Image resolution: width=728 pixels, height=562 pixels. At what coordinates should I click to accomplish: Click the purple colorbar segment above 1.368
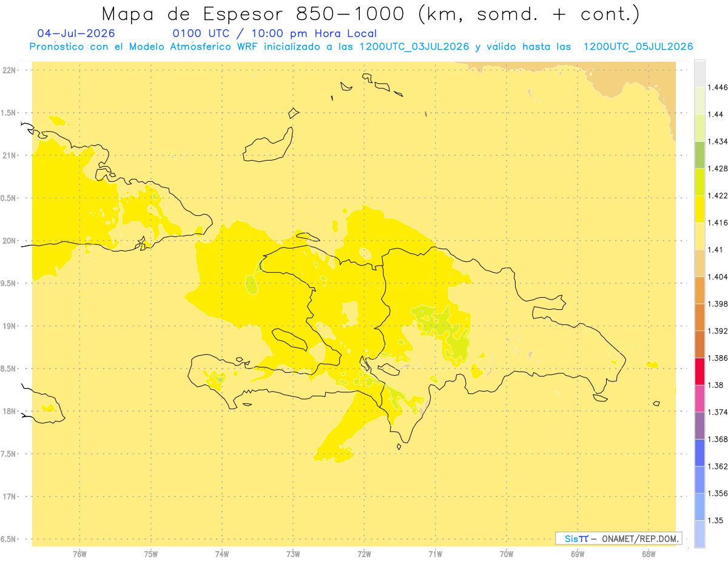(x=699, y=425)
